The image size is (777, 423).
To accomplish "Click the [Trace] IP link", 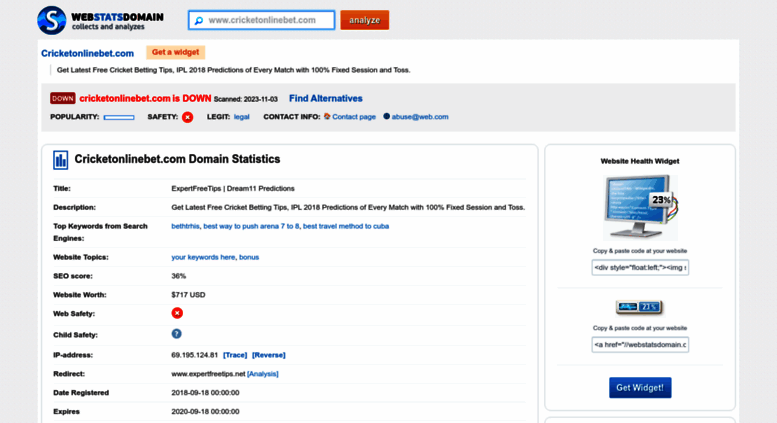I will 235,355.
